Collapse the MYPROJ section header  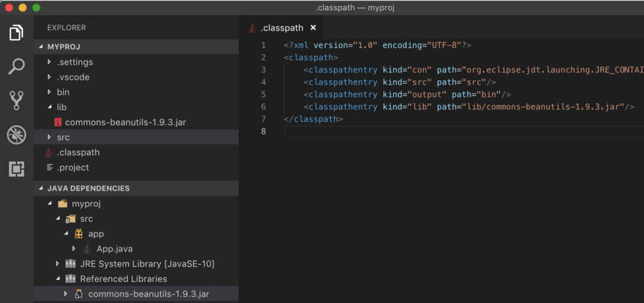(x=41, y=47)
